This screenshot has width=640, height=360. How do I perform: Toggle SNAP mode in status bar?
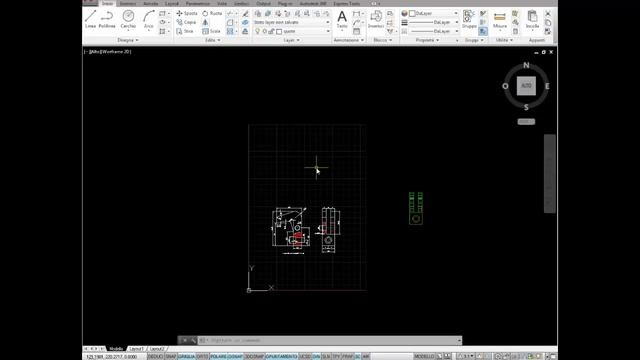click(171, 356)
